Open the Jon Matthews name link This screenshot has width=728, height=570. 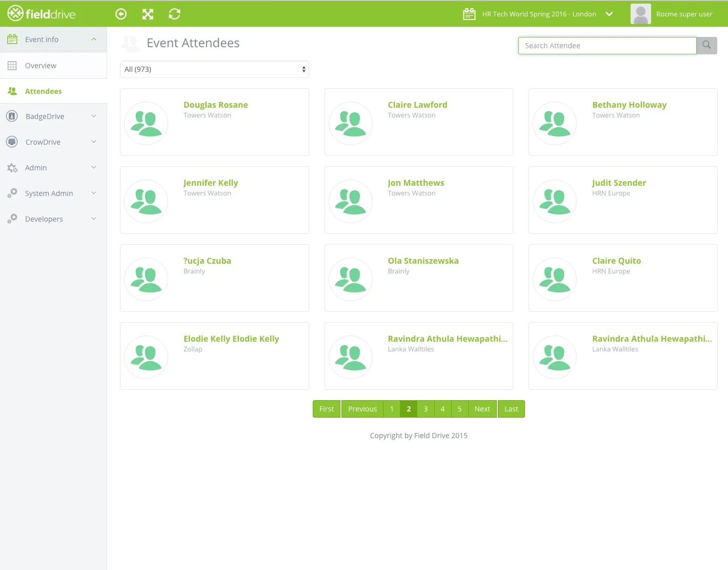tap(416, 183)
